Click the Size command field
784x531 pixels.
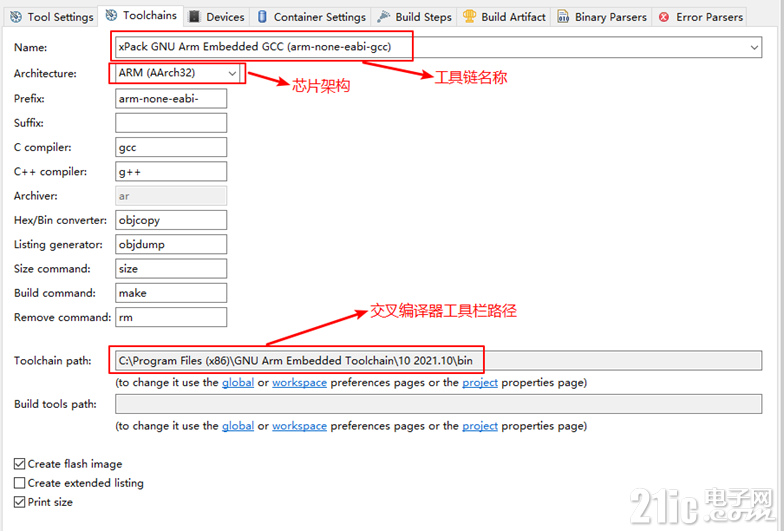[171, 268]
